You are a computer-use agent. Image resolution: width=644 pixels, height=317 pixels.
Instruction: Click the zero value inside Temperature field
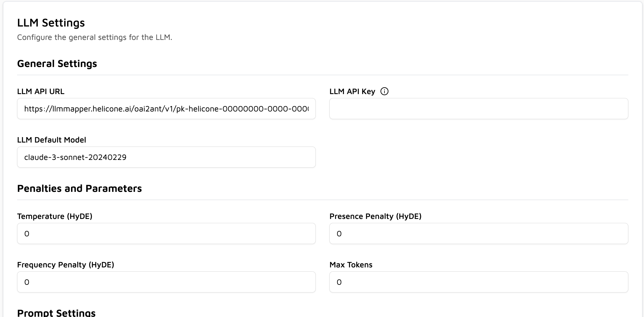(27, 233)
